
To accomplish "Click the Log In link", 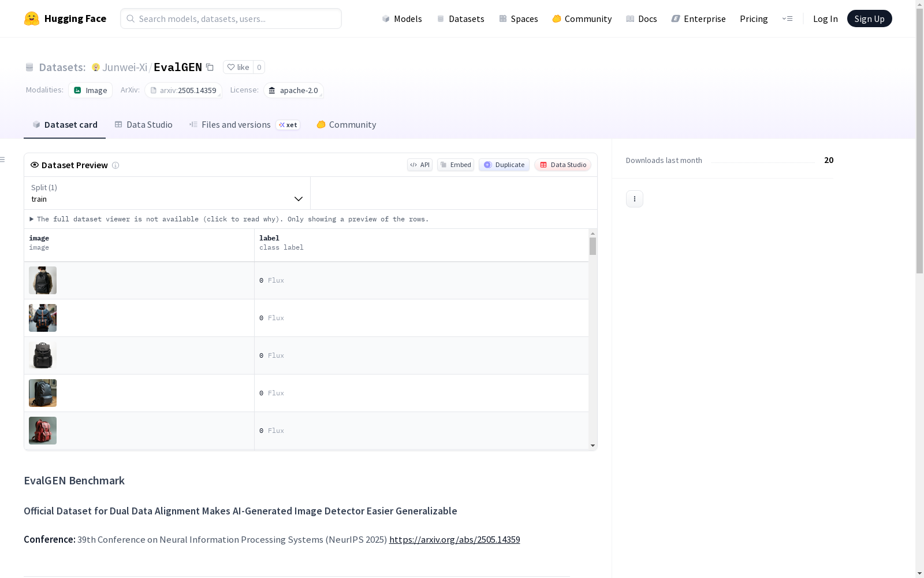I will coord(825,18).
